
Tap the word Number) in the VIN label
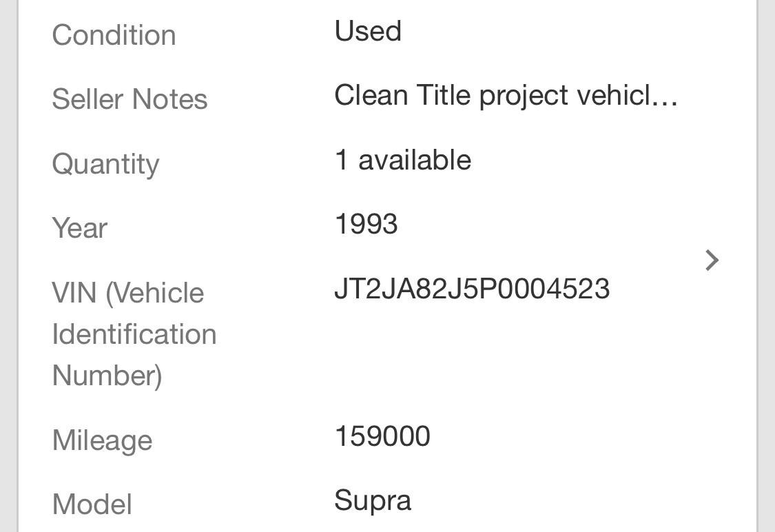coord(107,376)
